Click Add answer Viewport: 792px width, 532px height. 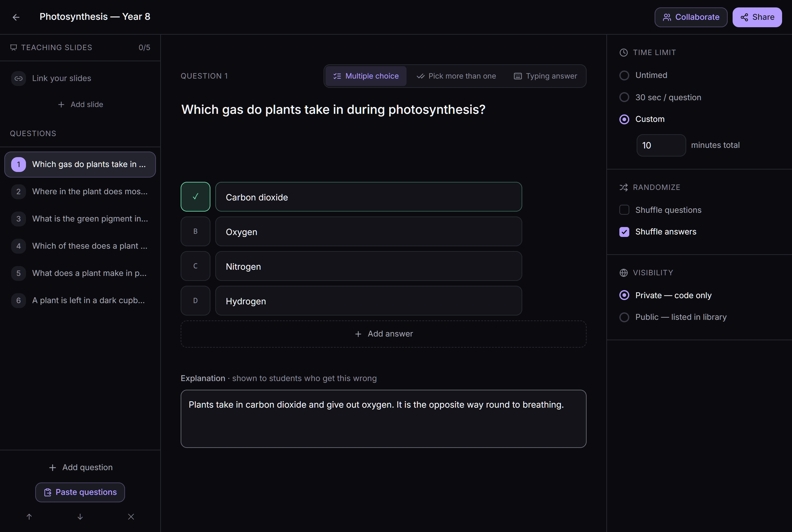coord(383,334)
